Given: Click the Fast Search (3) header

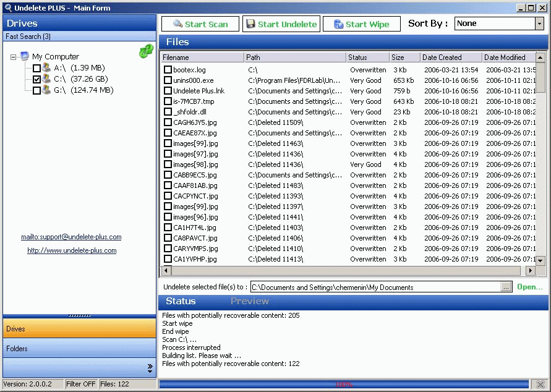Looking at the screenshot, I should pyautogui.click(x=79, y=36).
